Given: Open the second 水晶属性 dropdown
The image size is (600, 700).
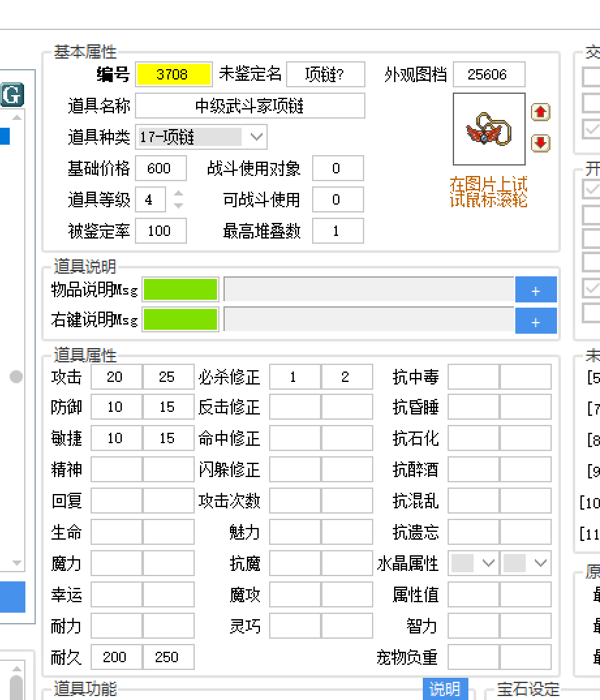Looking at the screenshot, I should point(525,563).
